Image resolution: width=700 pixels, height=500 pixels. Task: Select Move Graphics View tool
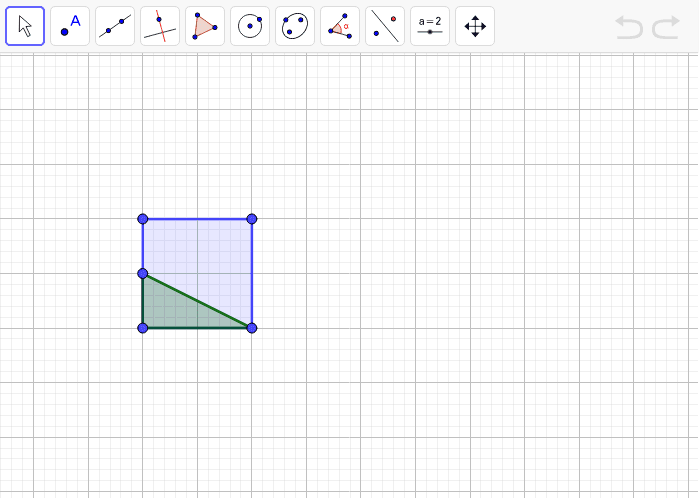pyautogui.click(x=475, y=26)
